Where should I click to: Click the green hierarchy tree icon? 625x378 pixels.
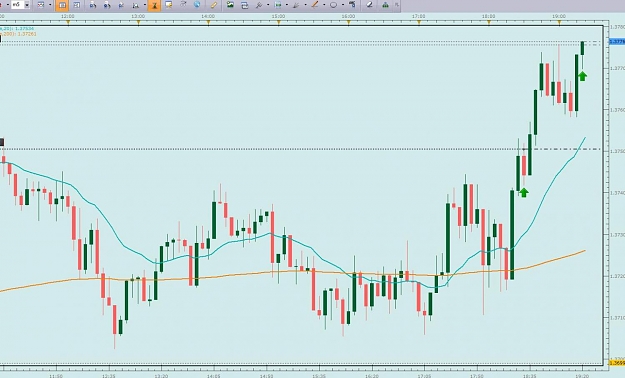385,5
